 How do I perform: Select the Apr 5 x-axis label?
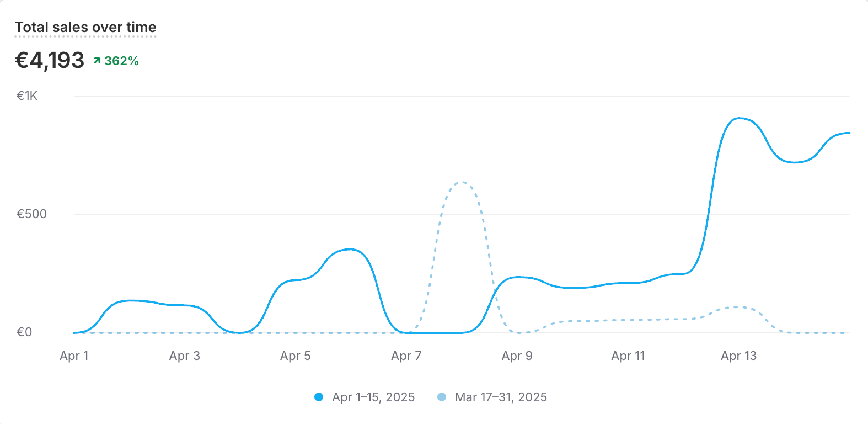(296, 356)
